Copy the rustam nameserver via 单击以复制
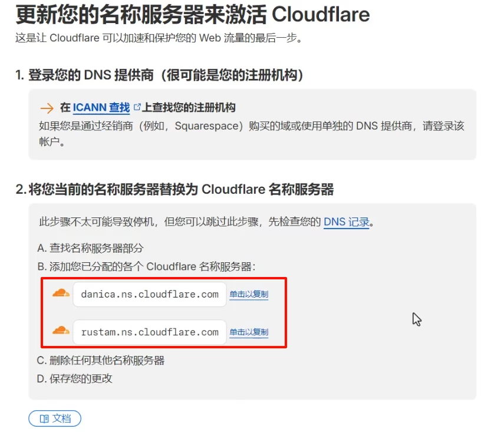 point(249,332)
